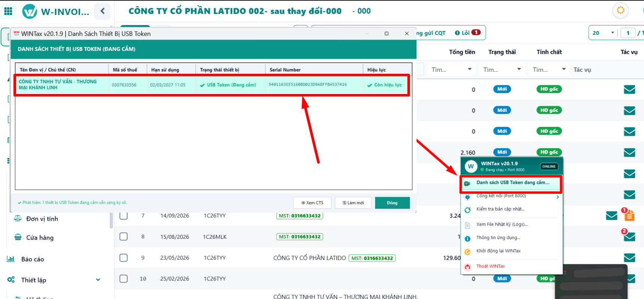Tick the checkbox for invoice row 8
The height and width of the screenshot is (299, 644).
pyautogui.click(x=124, y=237)
